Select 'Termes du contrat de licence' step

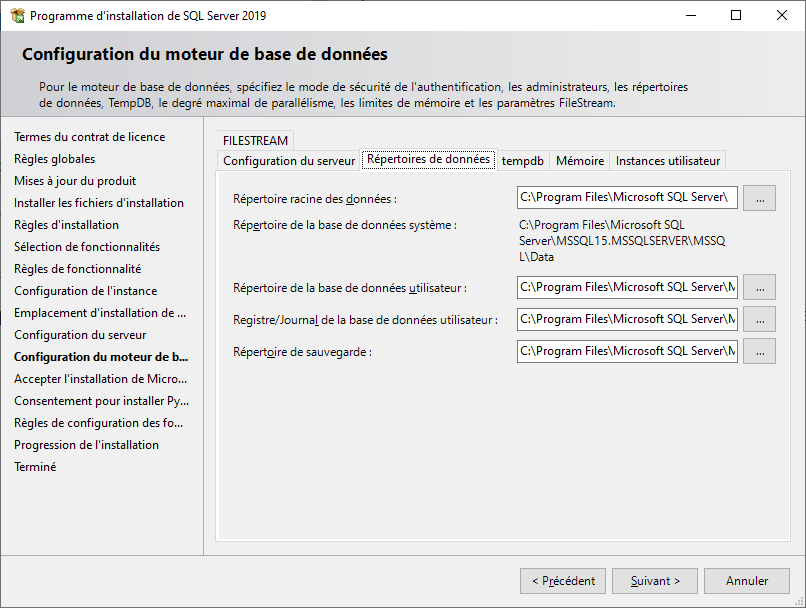89,137
